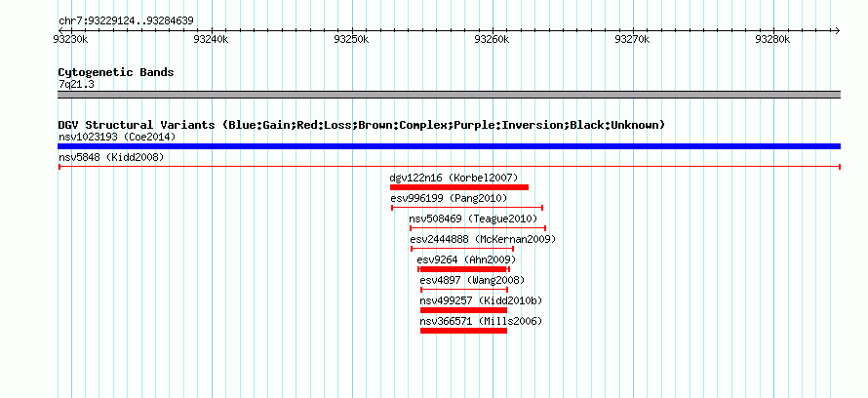Click the gray 7q21.3 cytogenetic band bar
Screen dimensions: 868x398
pyautogui.click(x=449, y=95)
